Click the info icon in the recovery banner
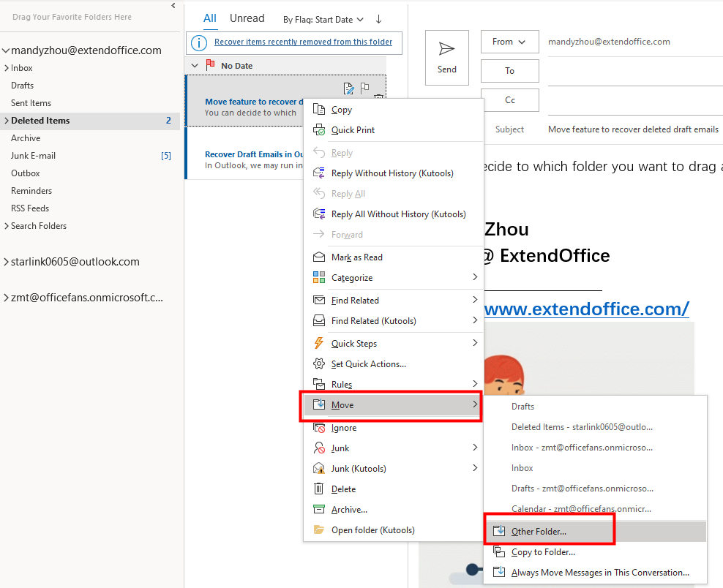723x588 pixels. [x=198, y=43]
